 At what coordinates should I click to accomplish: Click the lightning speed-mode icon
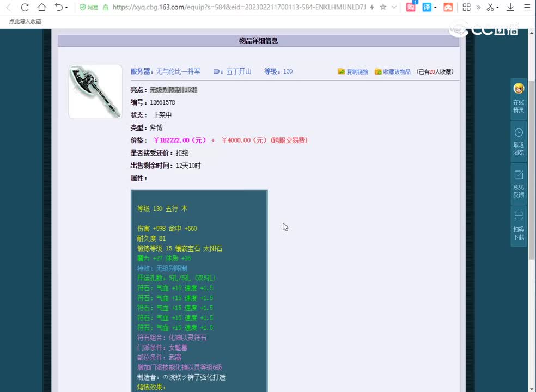click(x=372, y=7)
